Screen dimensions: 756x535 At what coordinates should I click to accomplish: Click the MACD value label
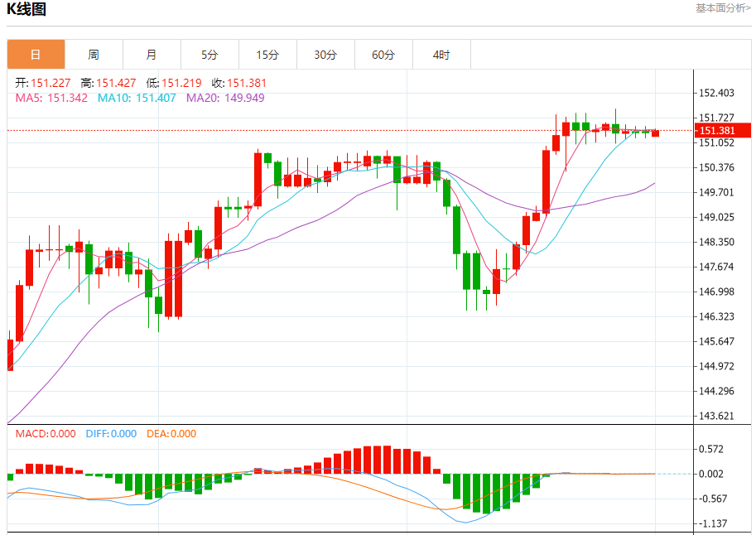coord(46,434)
